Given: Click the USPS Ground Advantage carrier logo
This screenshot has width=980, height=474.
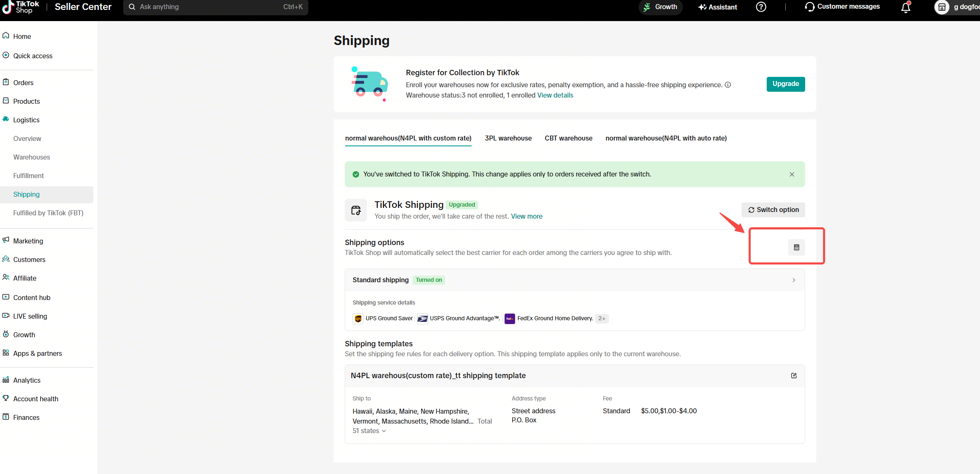Looking at the screenshot, I should [422, 319].
